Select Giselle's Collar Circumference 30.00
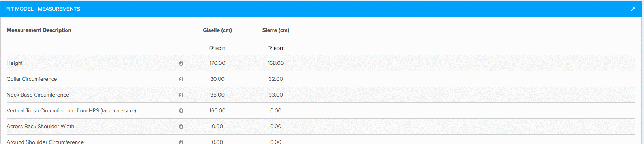 [217, 79]
